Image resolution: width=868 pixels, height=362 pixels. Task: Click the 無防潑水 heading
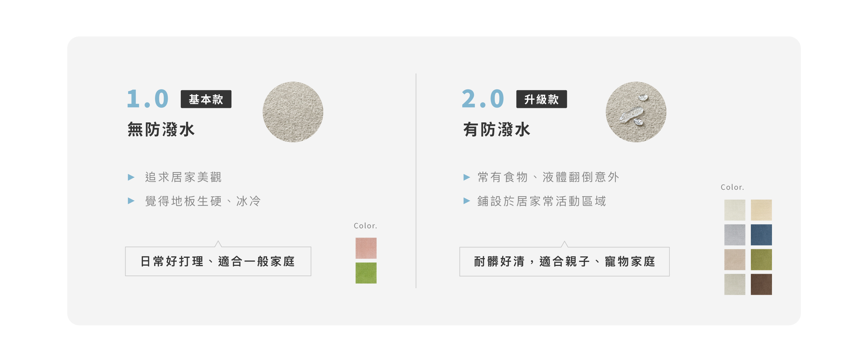161,130
